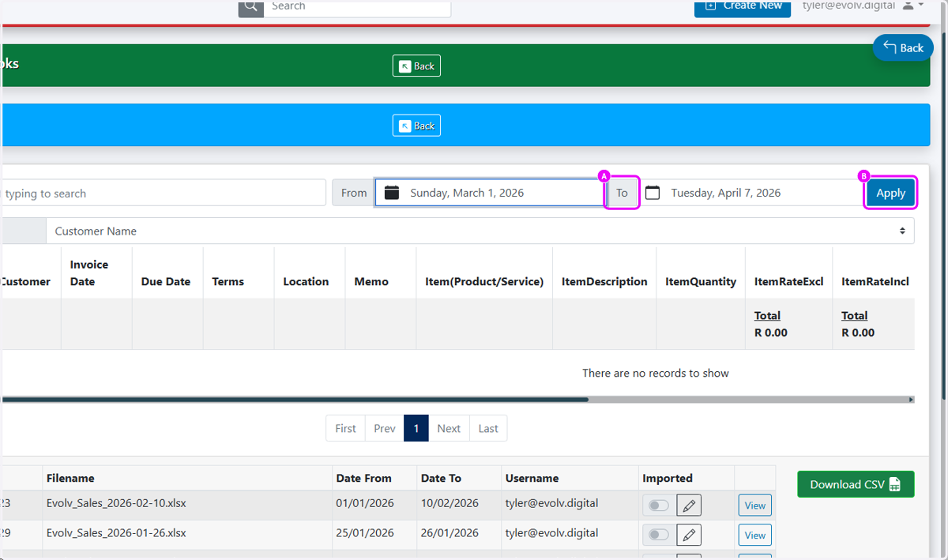Click the table horizontal scrollbar
Screen dimensions: 948x560
[295, 400]
